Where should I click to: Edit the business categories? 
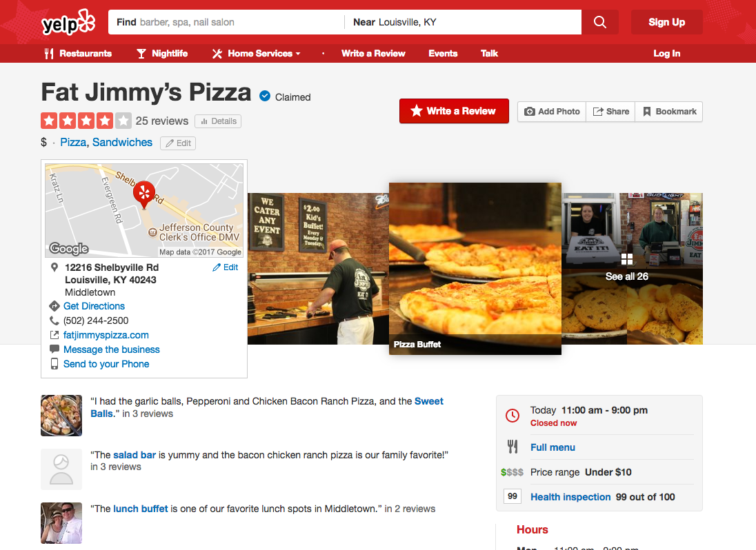point(178,143)
